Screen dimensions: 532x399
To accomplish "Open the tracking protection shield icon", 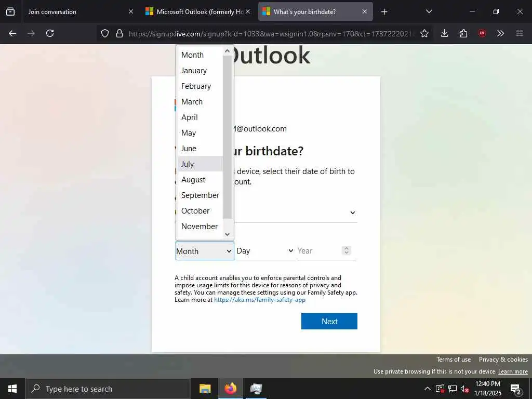I will (x=105, y=33).
